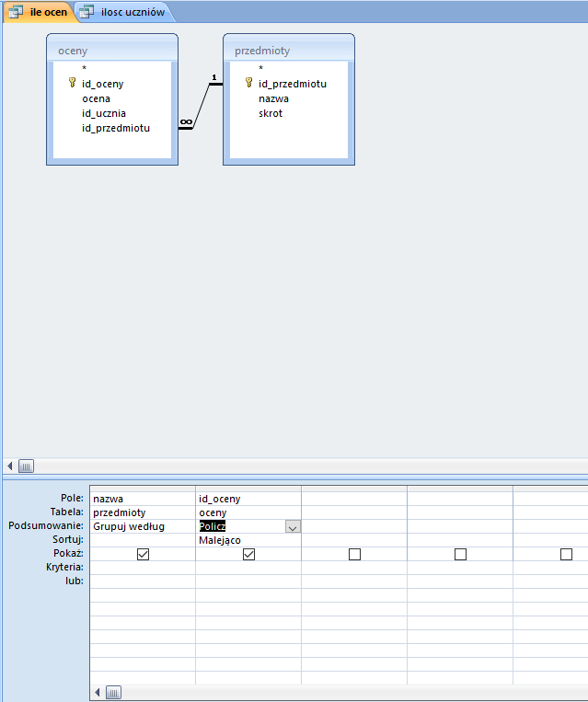This screenshot has width=588, height=702.
Task: Click left arrow of diagram pane scrollbar
Action: coord(10,466)
